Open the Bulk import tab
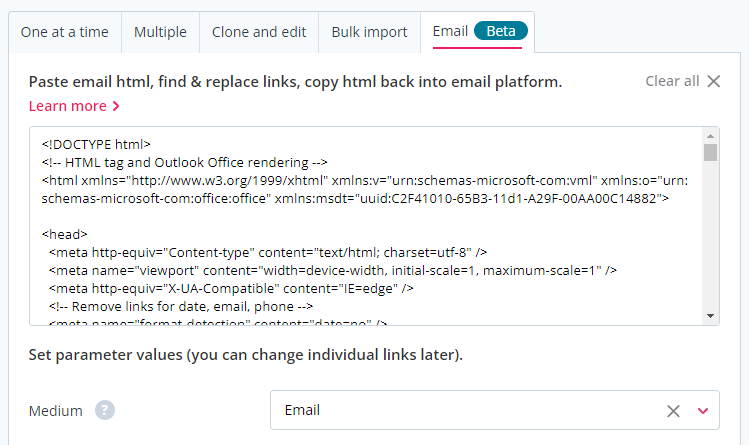 click(369, 32)
